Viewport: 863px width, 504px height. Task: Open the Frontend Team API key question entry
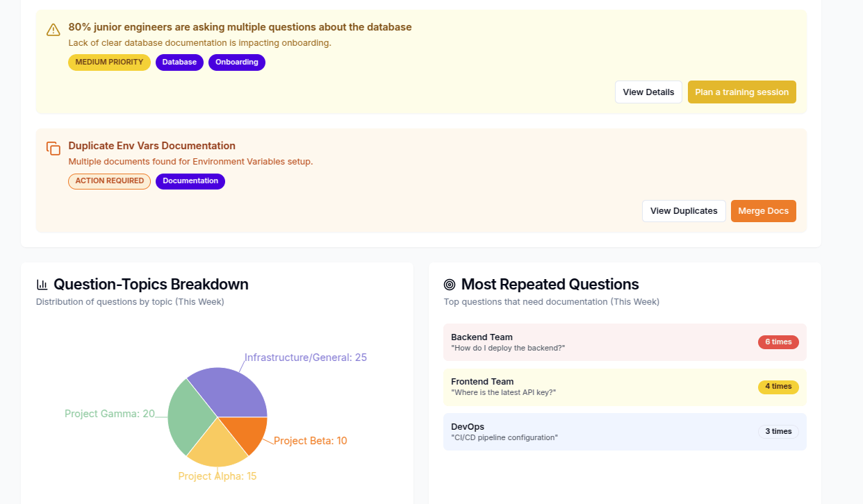pyautogui.click(x=624, y=387)
